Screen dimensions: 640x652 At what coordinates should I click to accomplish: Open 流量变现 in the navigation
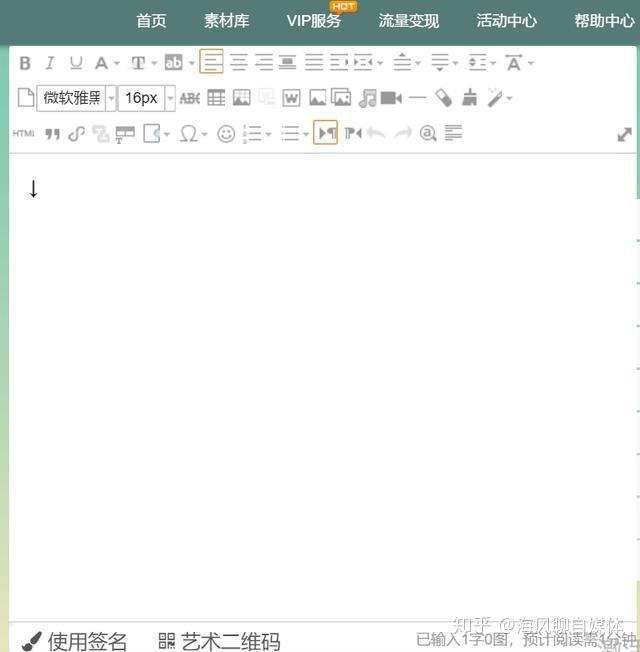[408, 21]
